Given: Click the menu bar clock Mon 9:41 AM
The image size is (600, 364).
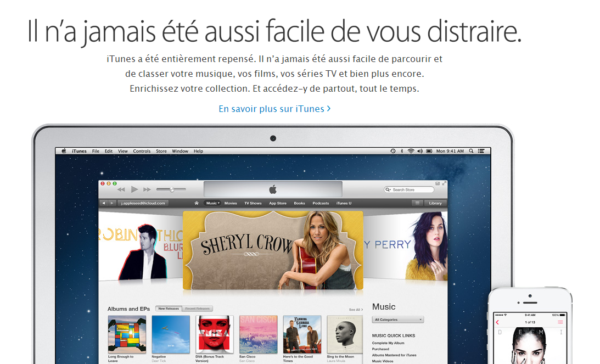Looking at the screenshot, I should 450,151.
